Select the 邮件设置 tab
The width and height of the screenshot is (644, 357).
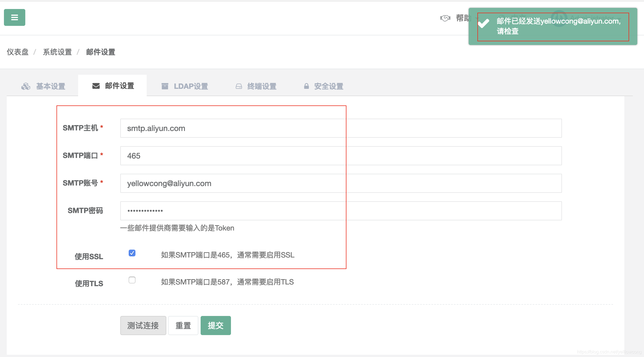[113, 86]
